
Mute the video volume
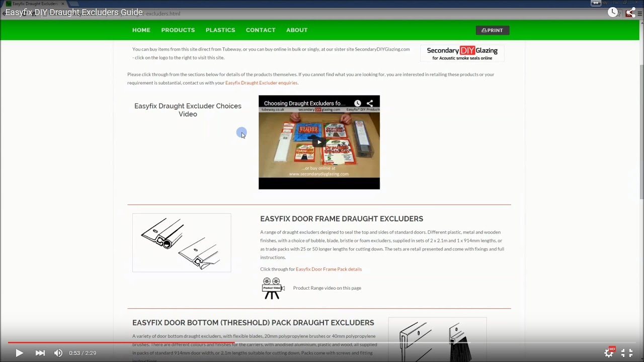58,353
